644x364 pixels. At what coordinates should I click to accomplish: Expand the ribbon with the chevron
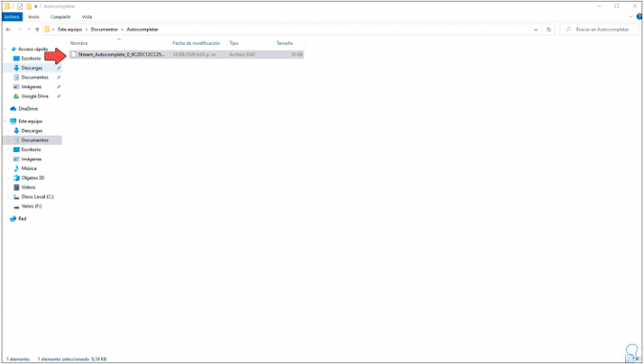click(x=631, y=17)
